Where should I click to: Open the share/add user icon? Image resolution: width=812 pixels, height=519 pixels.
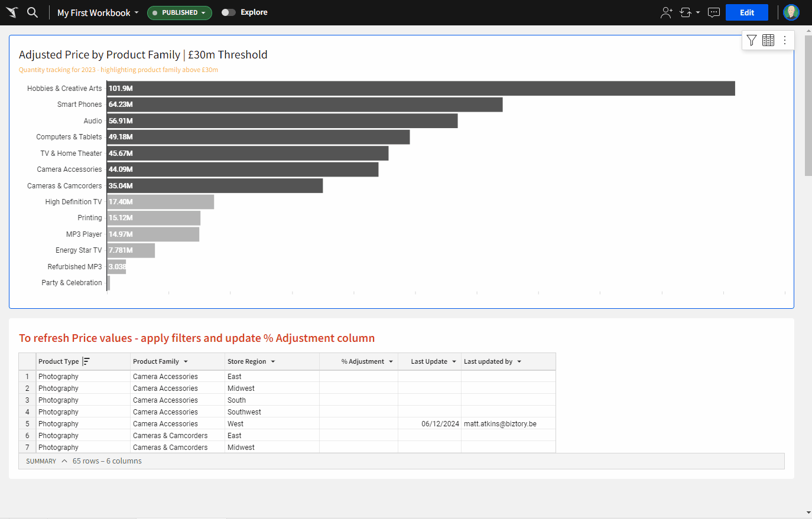click(667, 12)
